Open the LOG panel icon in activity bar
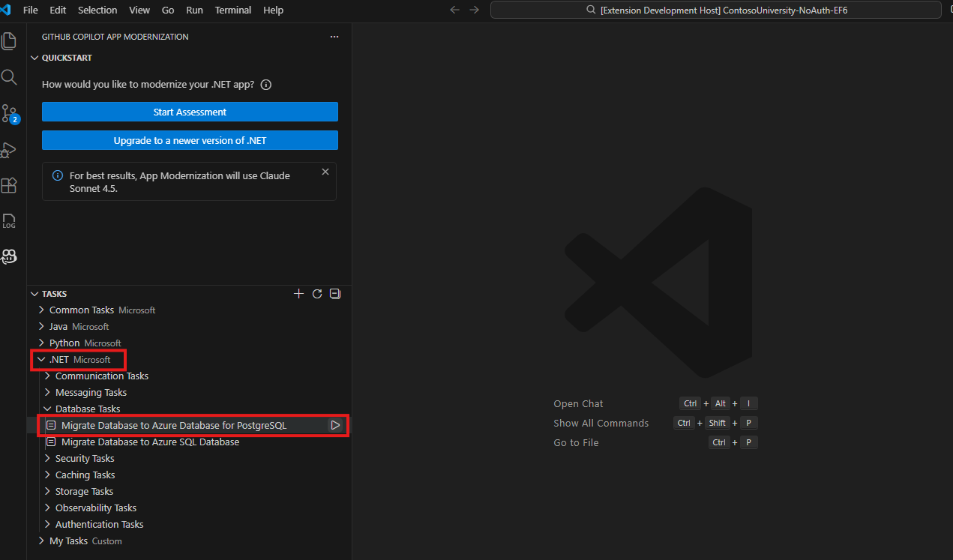The height and width of the screenshot is (560, 953). 9,221
